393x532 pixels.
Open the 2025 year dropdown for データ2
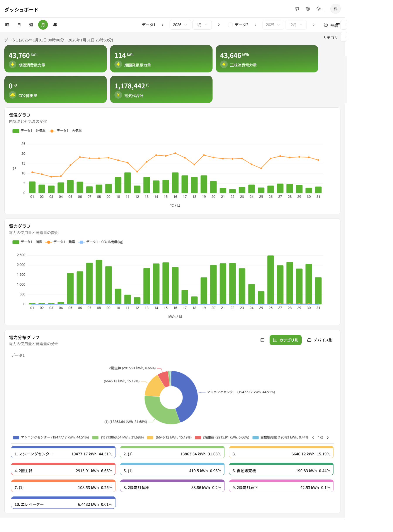coord(273,25)
